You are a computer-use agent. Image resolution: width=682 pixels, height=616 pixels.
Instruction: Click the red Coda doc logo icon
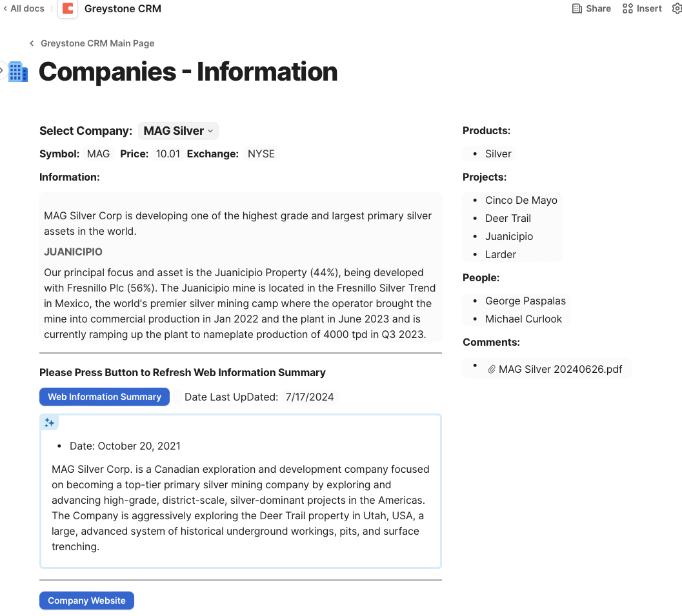[67, 8]
